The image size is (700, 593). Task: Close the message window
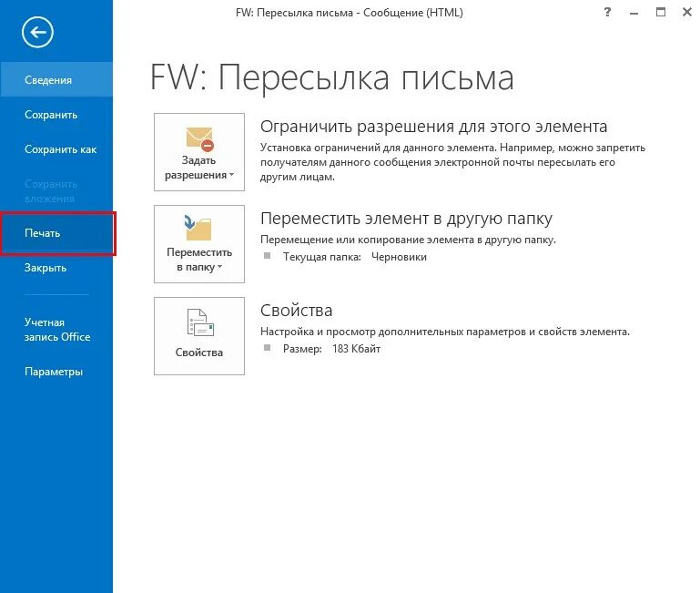coord(687,13)
